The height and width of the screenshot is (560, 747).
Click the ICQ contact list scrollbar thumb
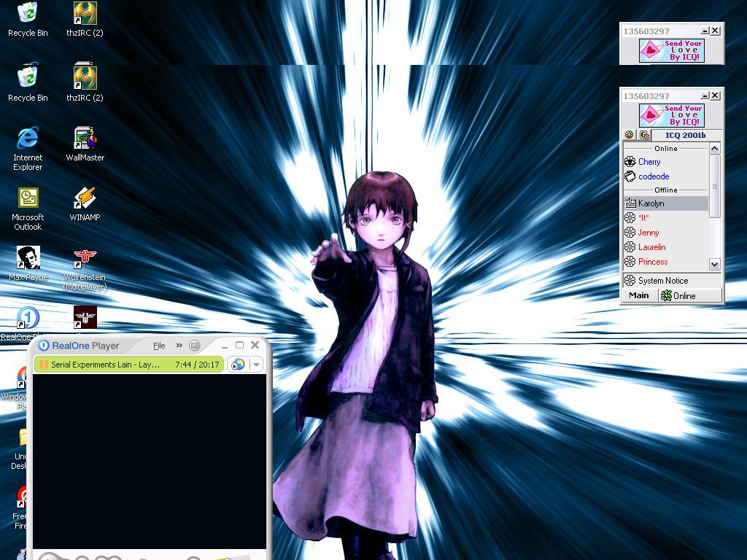714,186
